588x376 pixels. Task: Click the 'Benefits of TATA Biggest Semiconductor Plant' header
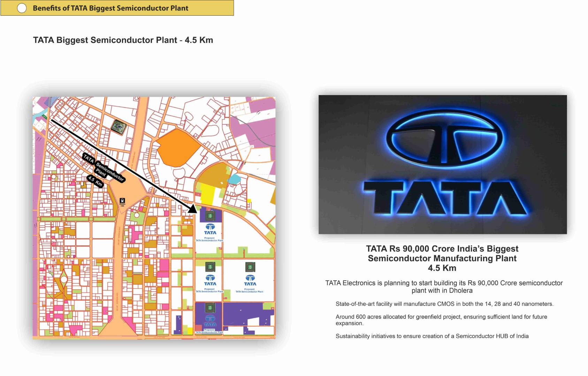pyautogui.click(x=110, y=8)
